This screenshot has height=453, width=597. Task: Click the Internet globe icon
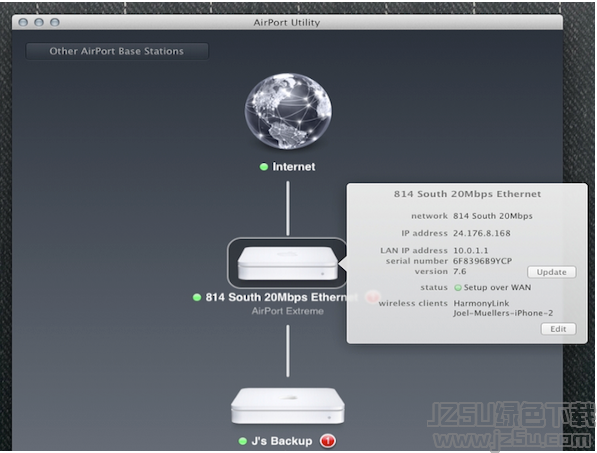tap(288, 111)
